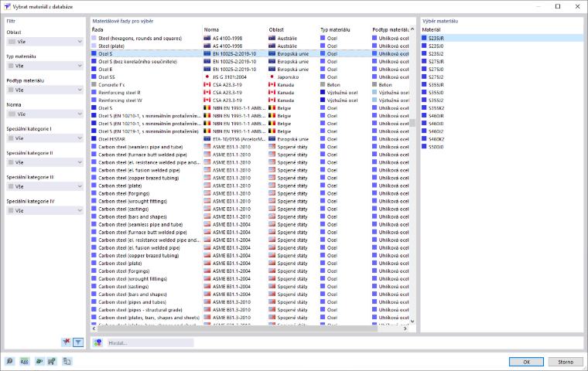The image size is (588, 371).
Task: Select the Ocel SS series row
Action: pyautogui.click(x=250, y=77)
